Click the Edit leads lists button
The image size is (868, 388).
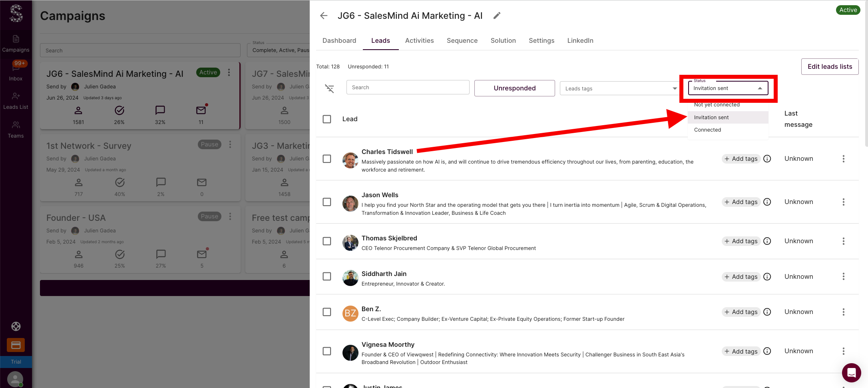point(830,66)
